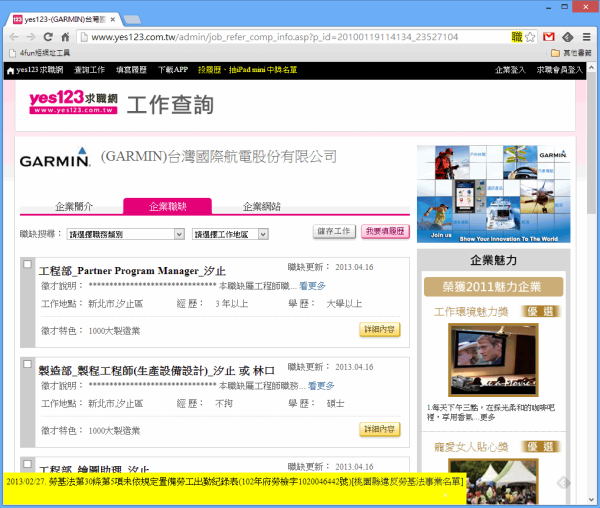600x508 pixels.
Task: Go back using the browser back arrow
Action: coord(14,37)
